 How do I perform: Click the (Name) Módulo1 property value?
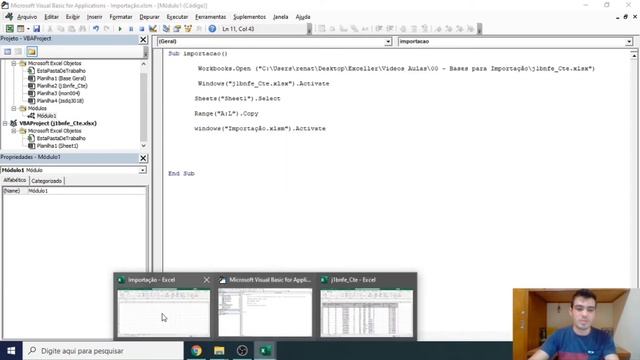pos(86,191)
